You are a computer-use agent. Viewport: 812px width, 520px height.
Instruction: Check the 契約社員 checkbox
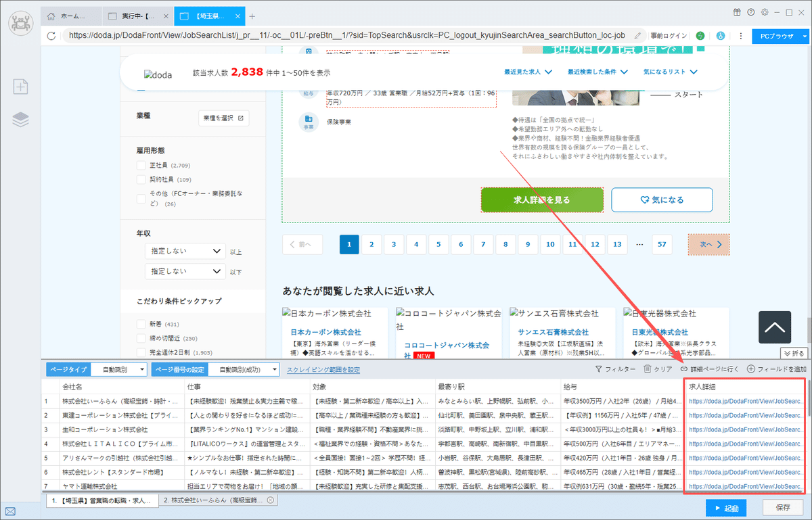pos(141,180)
